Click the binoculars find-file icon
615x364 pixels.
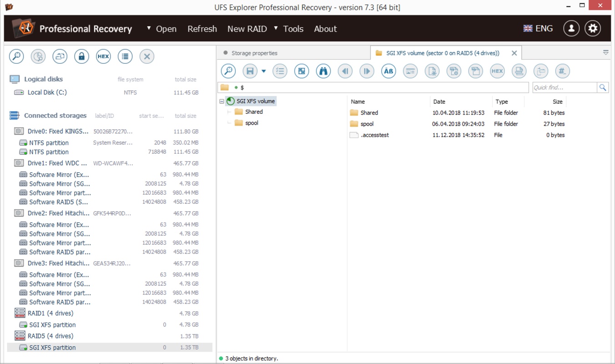(323, 71)
